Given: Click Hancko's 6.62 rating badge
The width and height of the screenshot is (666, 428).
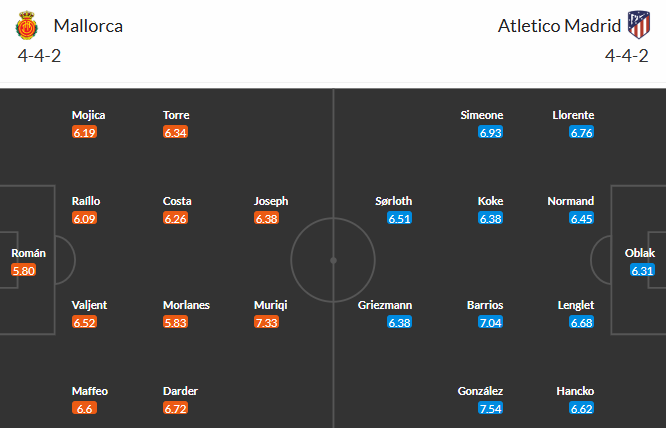Looking at the screenshot, I should coord(582,409).
